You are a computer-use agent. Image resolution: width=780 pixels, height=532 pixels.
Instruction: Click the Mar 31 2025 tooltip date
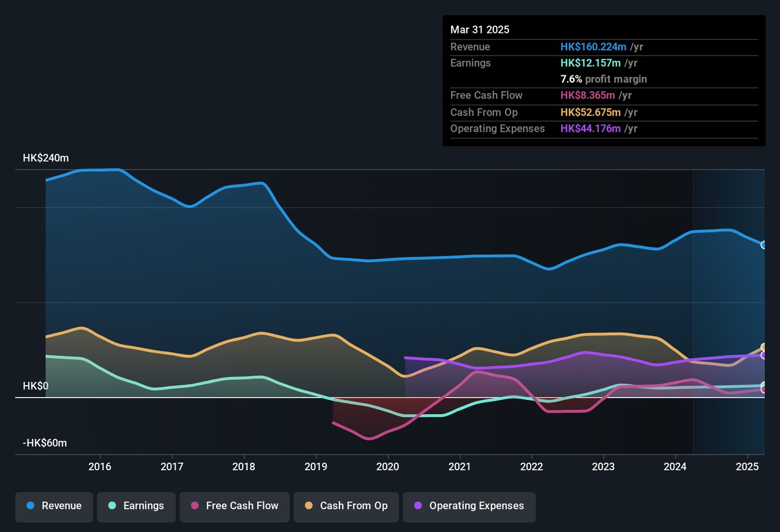(480, 30)
